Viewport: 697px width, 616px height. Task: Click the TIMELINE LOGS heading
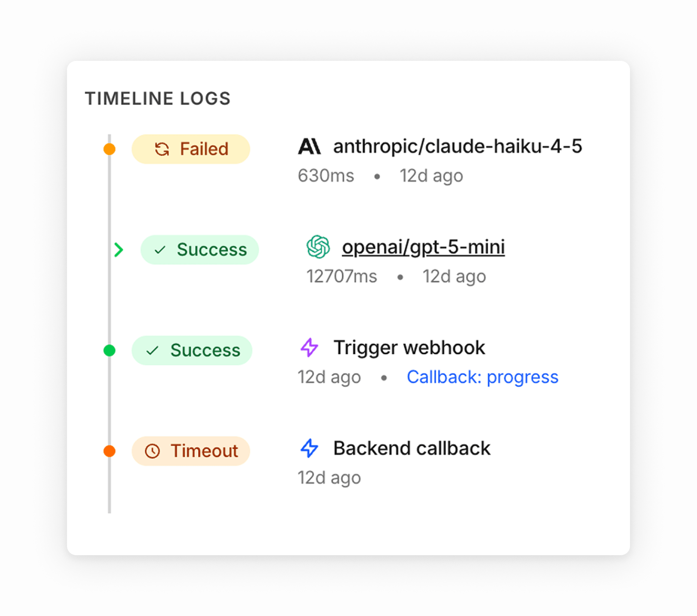[x=157, y=99]
